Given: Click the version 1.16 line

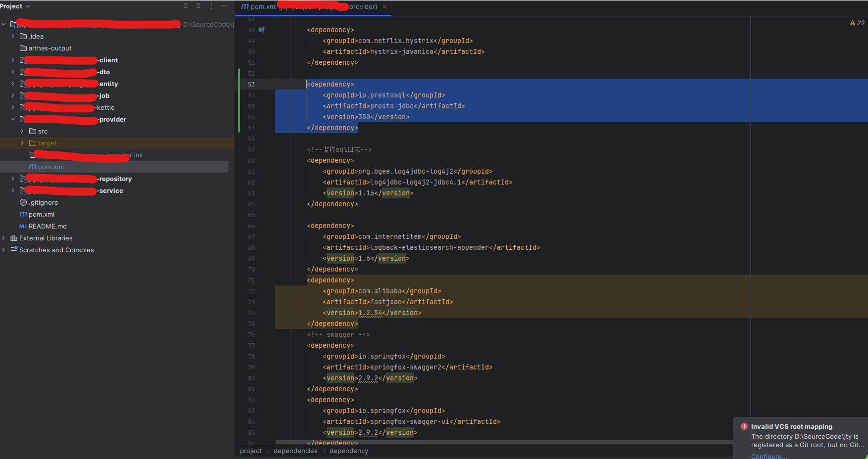Looking at the screenshot, I should point(368,193).
